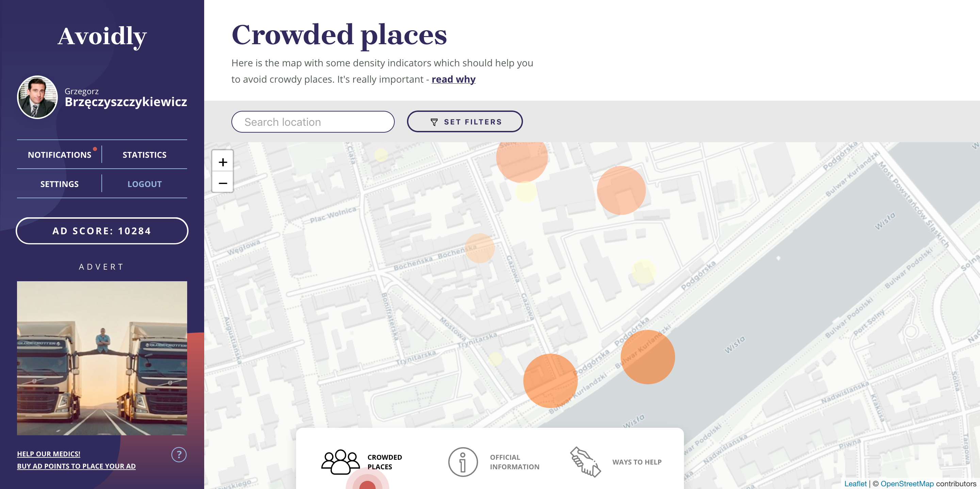The image size is (980, 489).
Task: Click Buy Ad Points to place your ad
Action: 76,466
